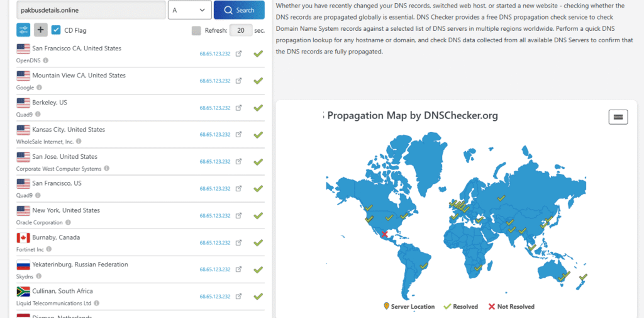Open external link icon for OpenDNS row
Screen dimensions: 644x318
point(238,54)
